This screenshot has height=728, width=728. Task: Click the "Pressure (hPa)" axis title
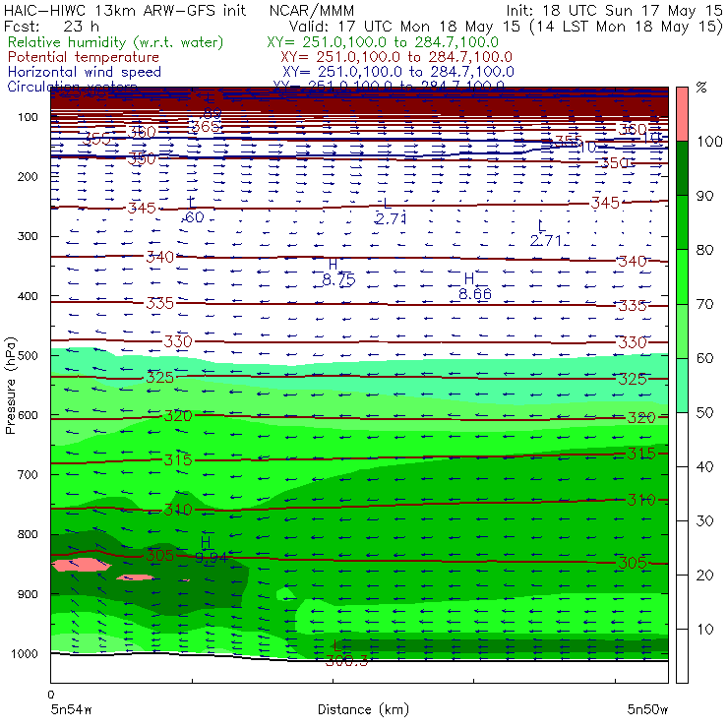point(10,386)
